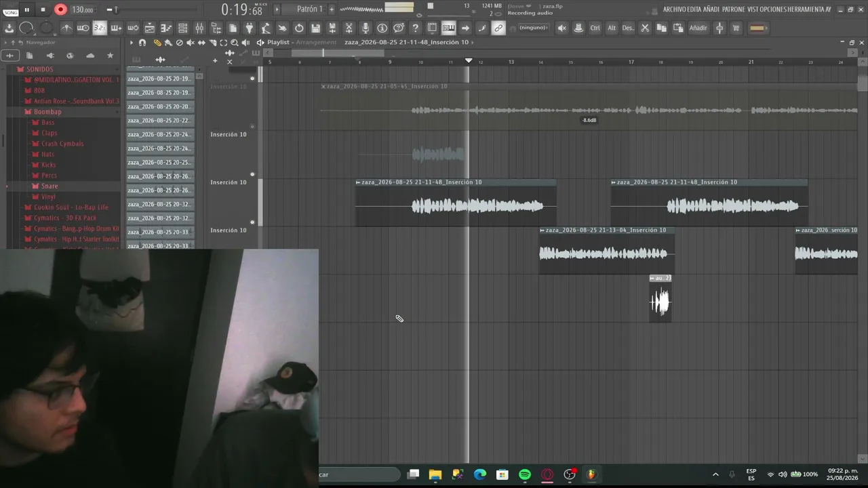Image resolution: width=868 pixels, height=488 pixels.
Task: Click the microphone recording icon
Action: click(366, 28)
